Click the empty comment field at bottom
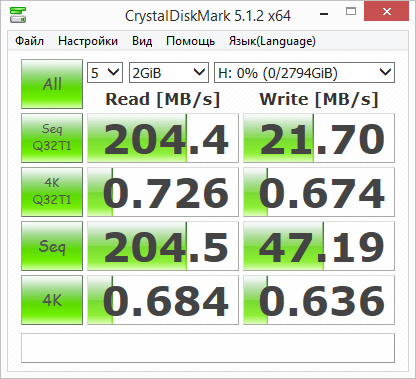 [208, 348]
